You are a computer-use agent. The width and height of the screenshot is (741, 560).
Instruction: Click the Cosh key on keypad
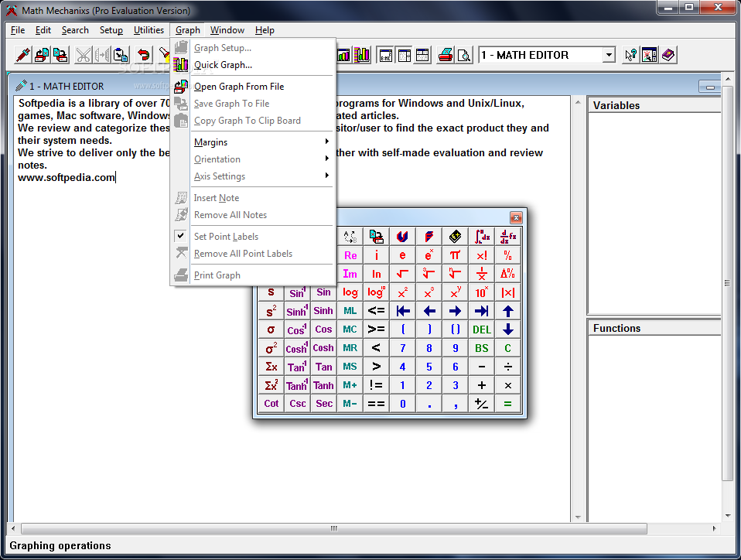[x=323, y=348]
